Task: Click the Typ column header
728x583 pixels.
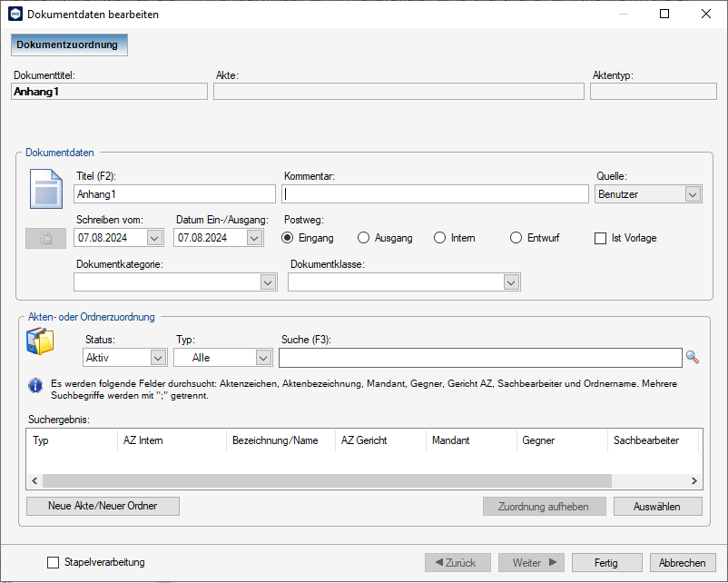Action: [x=72, y=440]
